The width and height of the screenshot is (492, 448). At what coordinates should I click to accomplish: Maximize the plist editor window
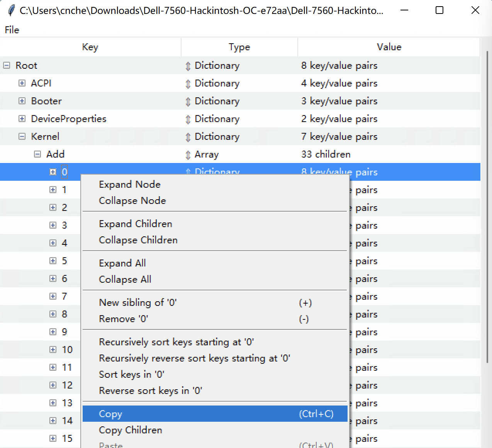point(439,10)
